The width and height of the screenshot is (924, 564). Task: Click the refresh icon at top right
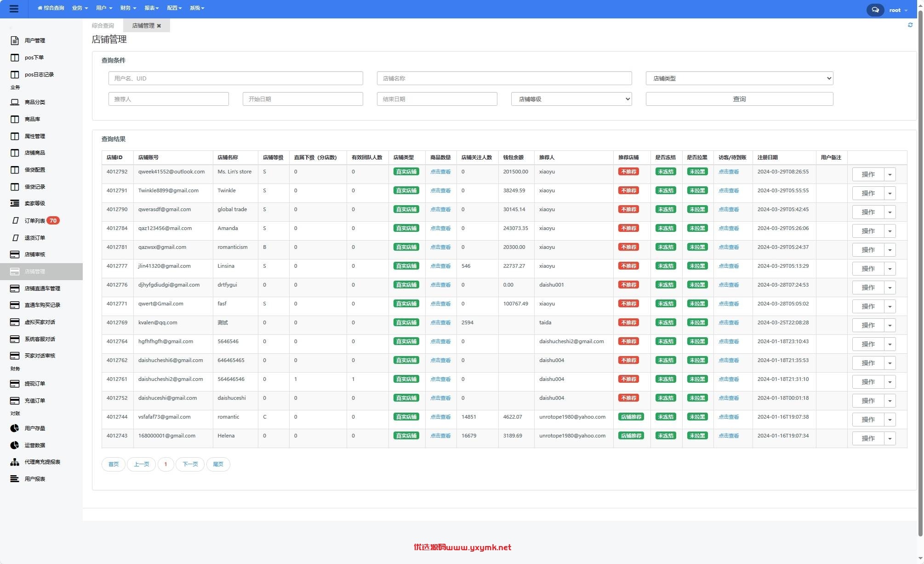[910, 25]
